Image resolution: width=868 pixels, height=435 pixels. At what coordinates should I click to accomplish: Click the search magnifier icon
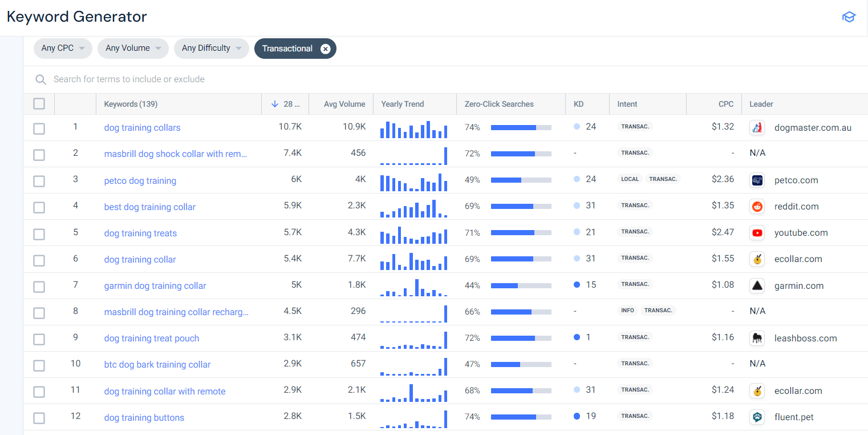40,79
